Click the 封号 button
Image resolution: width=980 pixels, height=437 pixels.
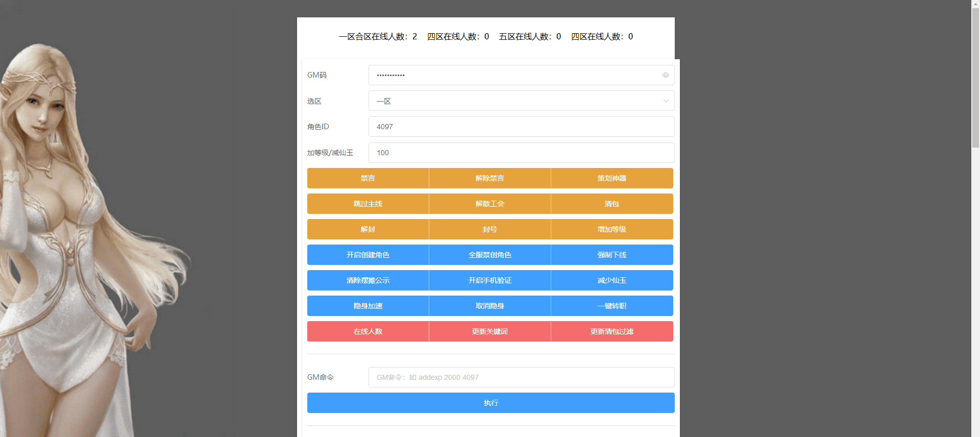click(x=490, y=229)
